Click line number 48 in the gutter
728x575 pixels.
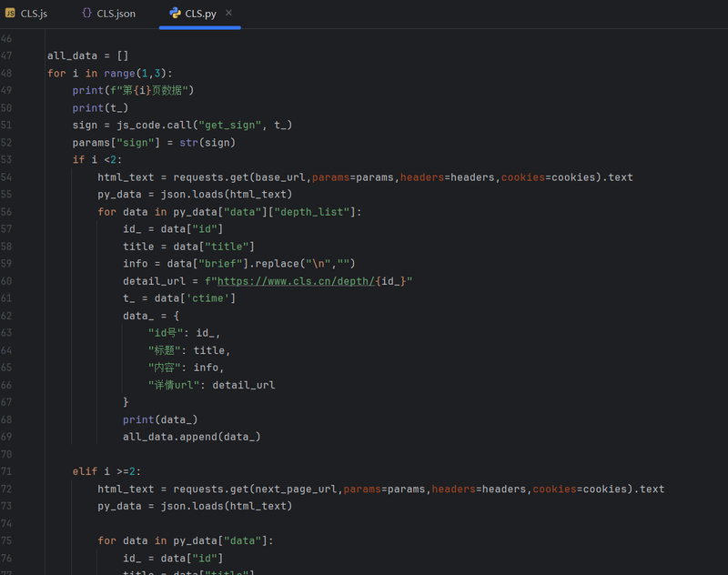(x=6, y=73)
